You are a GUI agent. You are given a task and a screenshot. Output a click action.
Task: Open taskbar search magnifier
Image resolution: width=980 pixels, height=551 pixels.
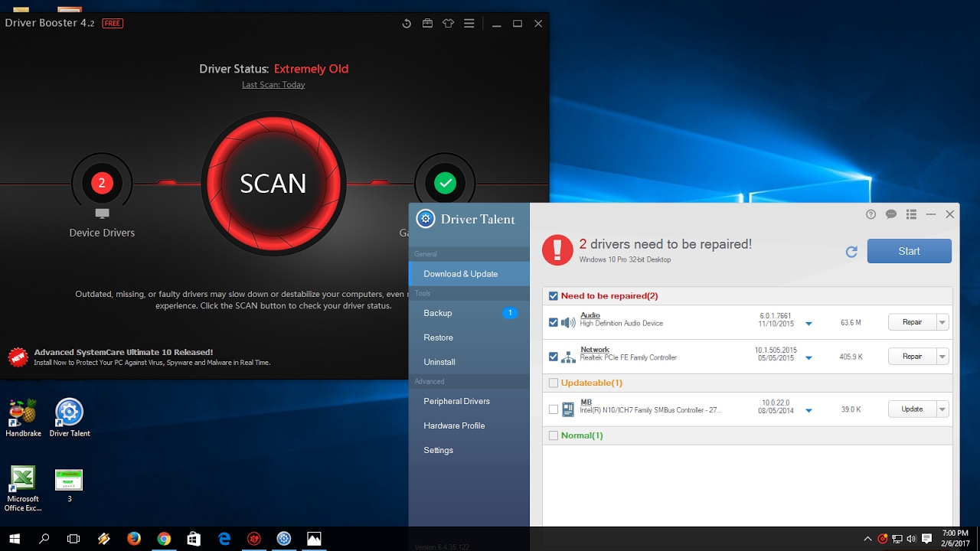[x=44, y=539]
